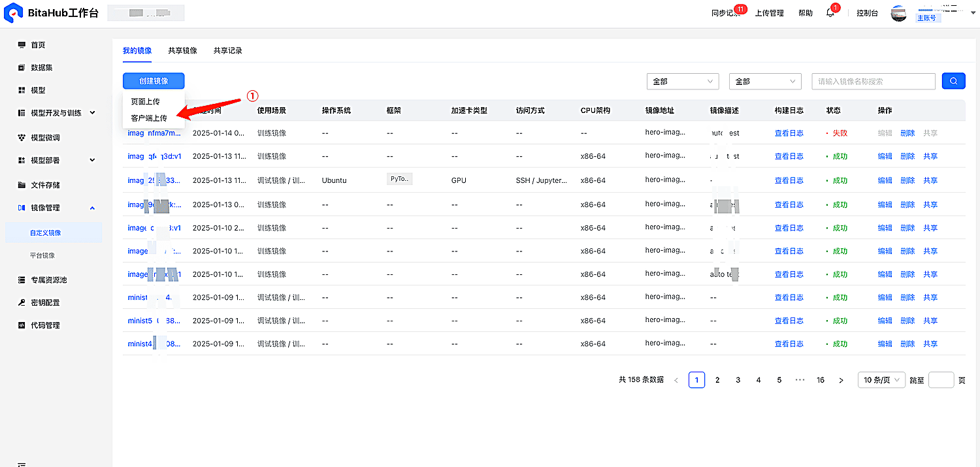
Task: Go to page 3 in pagination
Action: 738,380
